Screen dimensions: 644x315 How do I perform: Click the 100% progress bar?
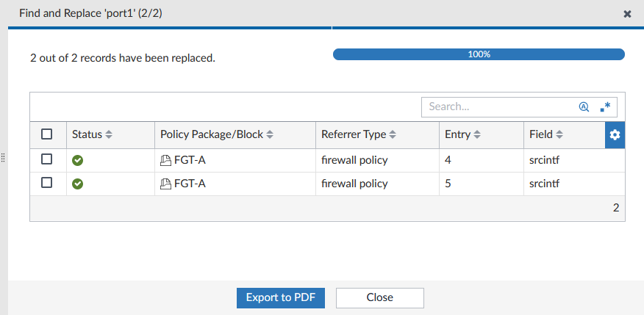point(479,54)
